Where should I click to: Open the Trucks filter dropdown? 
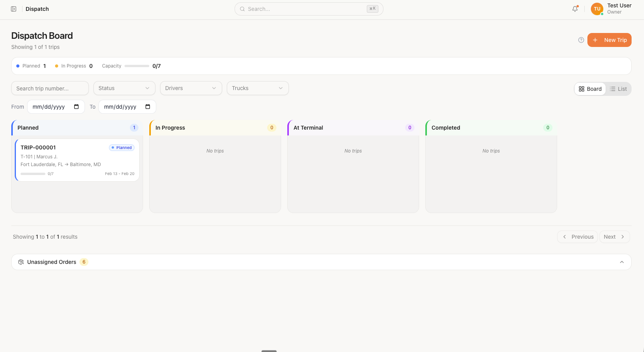257,88
